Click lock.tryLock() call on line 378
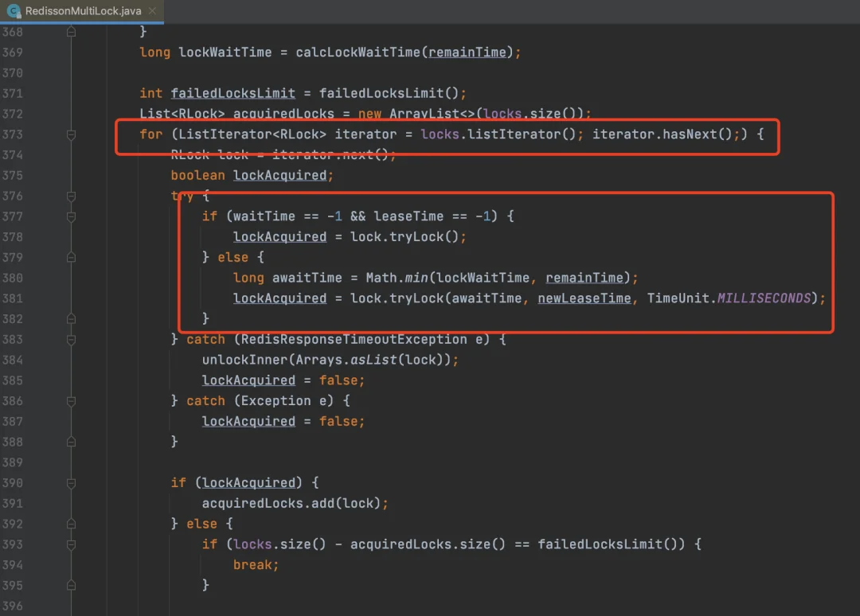The width and height of the screenshot is (860, 616). click(x=405, y=236)
